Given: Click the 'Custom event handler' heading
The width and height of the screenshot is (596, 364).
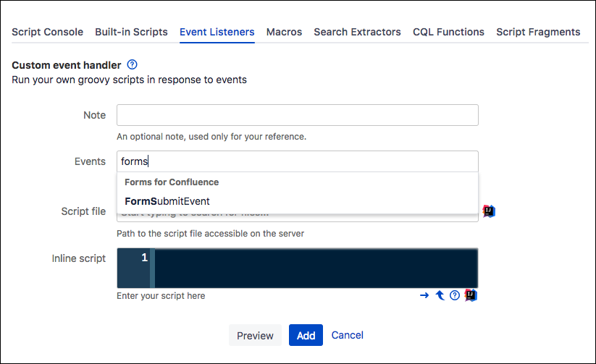Looking at the screenshot, I should click(x=67, y=65).
